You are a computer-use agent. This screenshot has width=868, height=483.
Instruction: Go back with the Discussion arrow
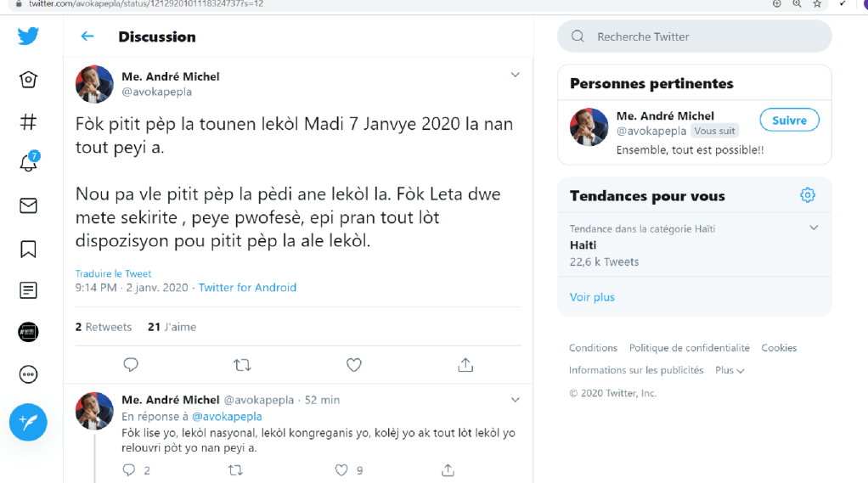pyautogui.click(x=87, y=37)
